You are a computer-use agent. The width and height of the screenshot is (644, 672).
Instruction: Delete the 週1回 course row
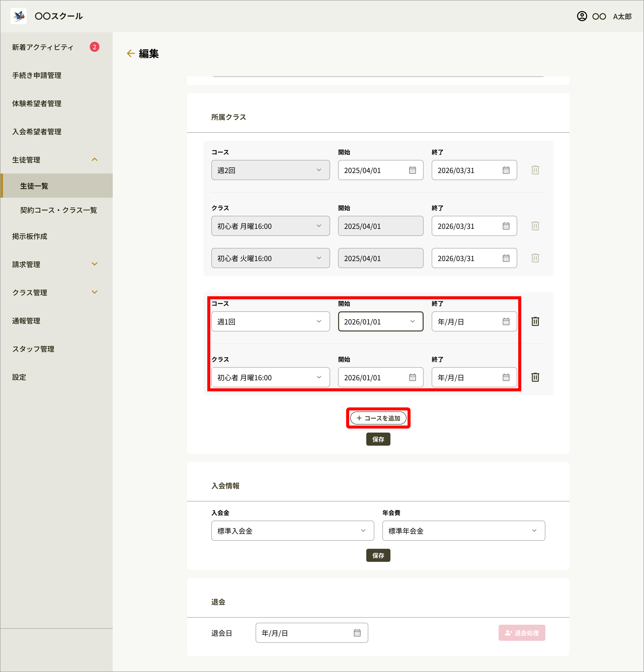[535, 322]
